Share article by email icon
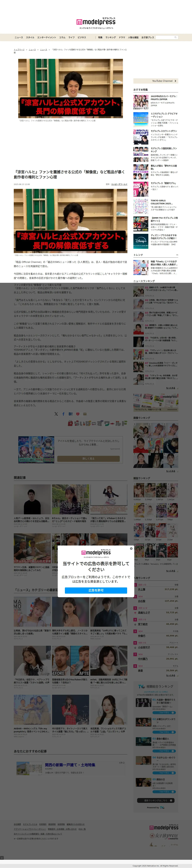192x868 pixels. coord(85,414)
